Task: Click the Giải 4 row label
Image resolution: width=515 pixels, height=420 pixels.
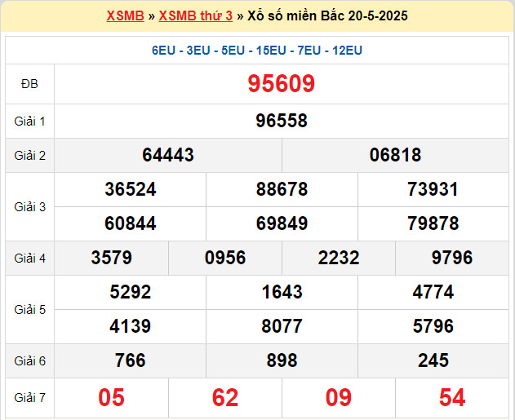Action: pyautogui.click(x=29, y=259)
